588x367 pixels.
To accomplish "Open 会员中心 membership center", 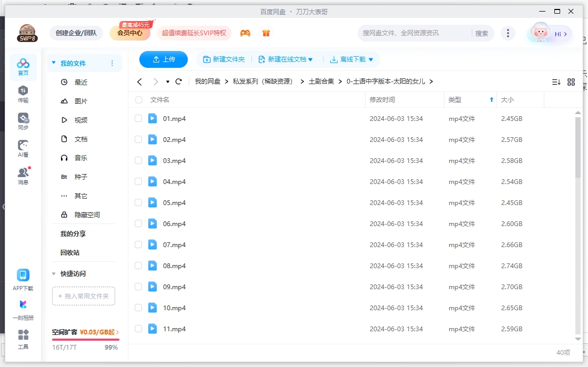I will click(131, 33).
